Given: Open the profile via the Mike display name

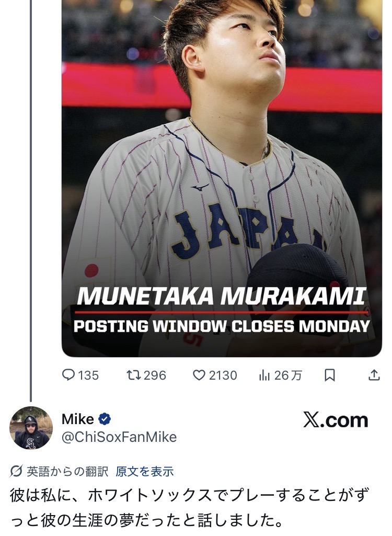Looking at the screenshot, I should click(77, 419).
